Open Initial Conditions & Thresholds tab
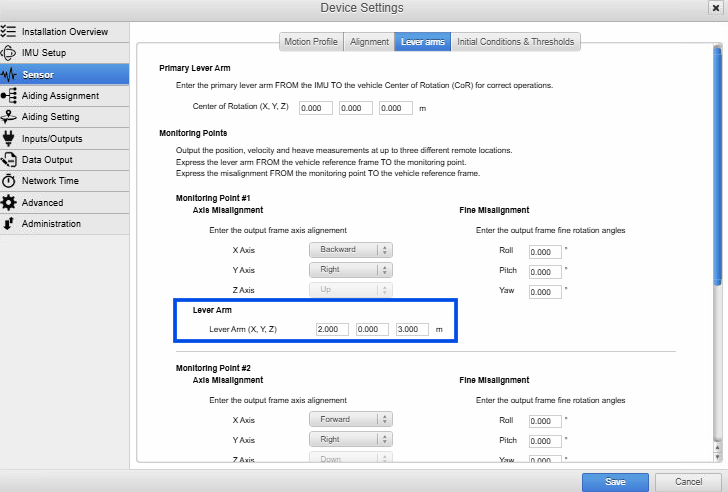728x492 pixels. [515, 42]
